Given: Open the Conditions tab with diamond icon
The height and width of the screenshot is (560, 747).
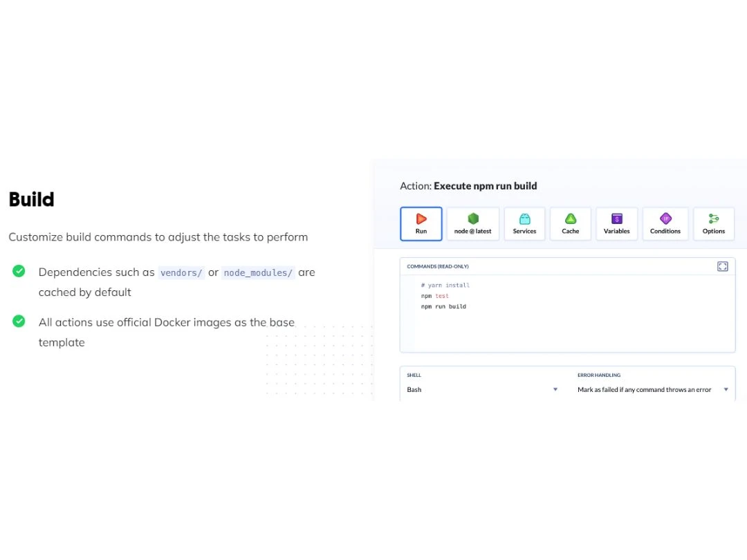Looking at the screenshot, I should [x=665, y=224].
